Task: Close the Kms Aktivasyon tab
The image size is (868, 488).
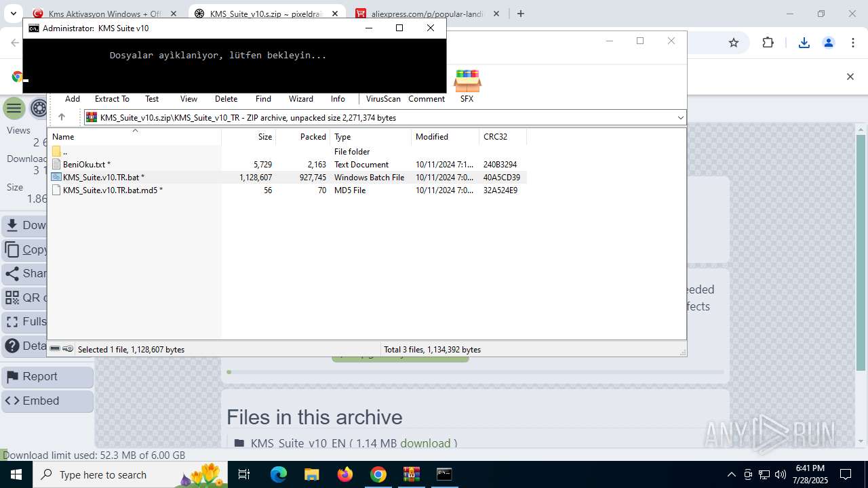Action: (x=174, y=14)
